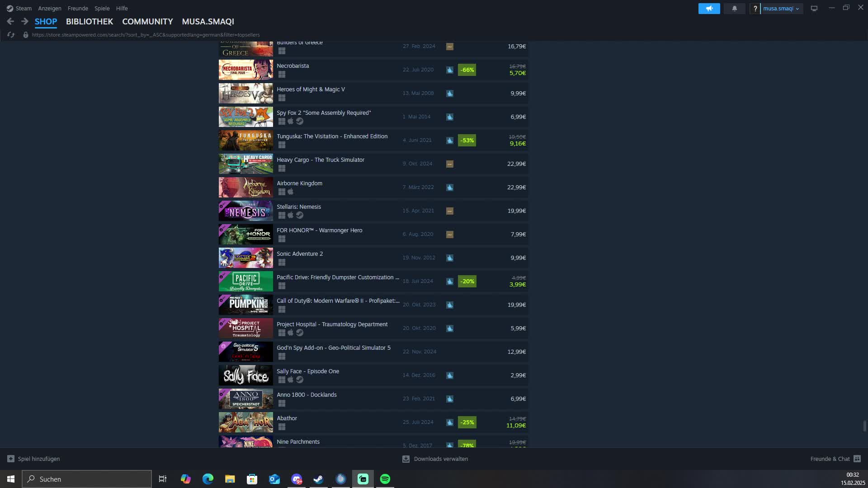Open Freunde & Chat panel
868x488 pixels.
pyautogui.click(x=835, y=459)
